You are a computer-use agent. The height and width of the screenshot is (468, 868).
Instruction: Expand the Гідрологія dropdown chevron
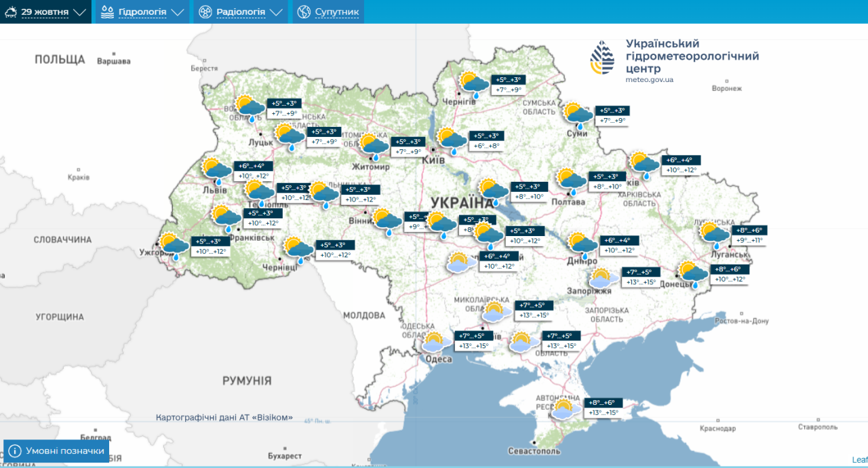[x=178, y=12]
